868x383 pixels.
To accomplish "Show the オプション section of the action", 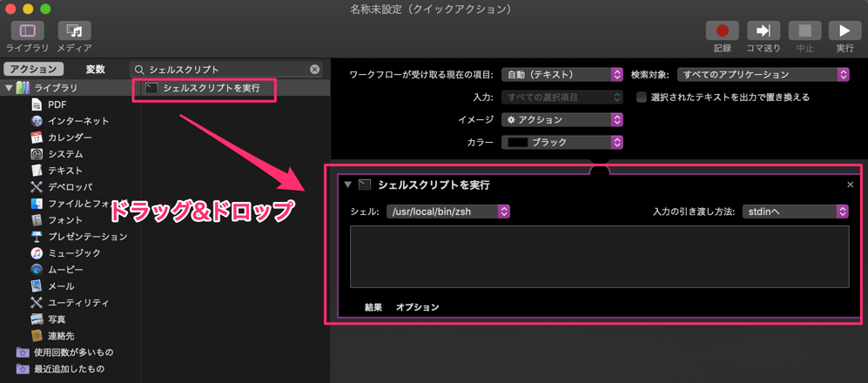I will [x=417, y=307].
